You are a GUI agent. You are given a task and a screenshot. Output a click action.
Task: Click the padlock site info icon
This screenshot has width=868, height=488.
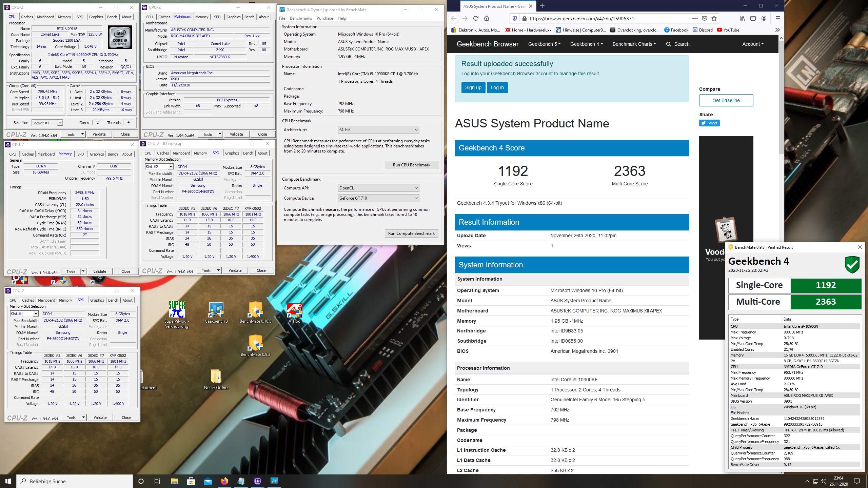524,18
